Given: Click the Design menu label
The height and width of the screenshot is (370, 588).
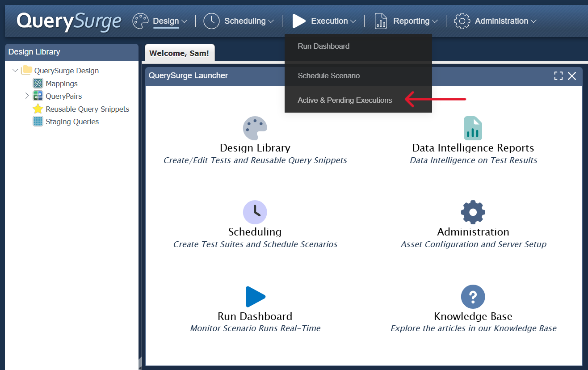Looking at the screenshot, I should coord(166,21).
